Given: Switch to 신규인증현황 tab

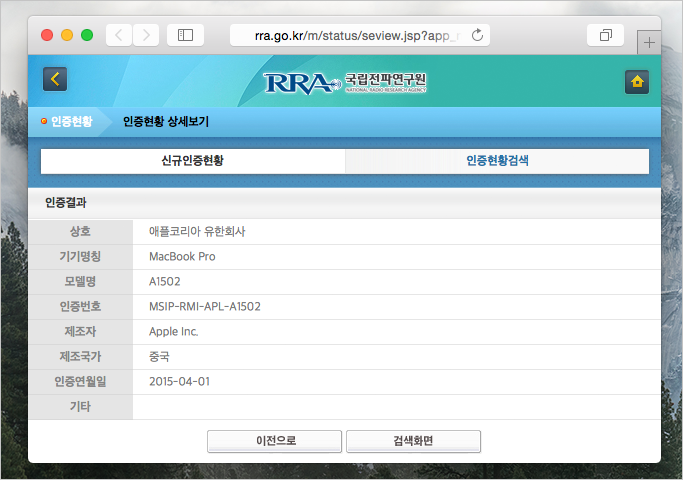Looking at the screenshot, I should tap(193, 161).
